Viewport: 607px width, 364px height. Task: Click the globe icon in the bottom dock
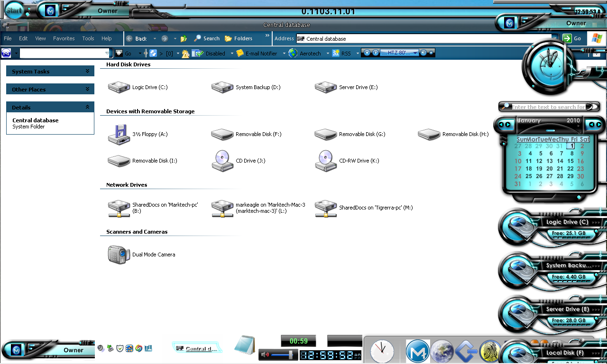(442, 352)
